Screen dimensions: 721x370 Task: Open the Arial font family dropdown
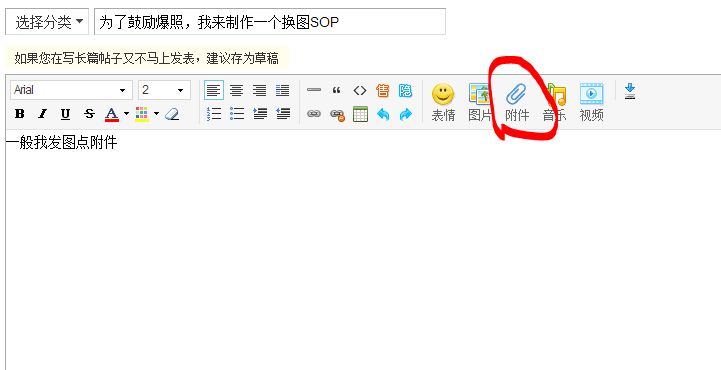(x=71, y=90)
